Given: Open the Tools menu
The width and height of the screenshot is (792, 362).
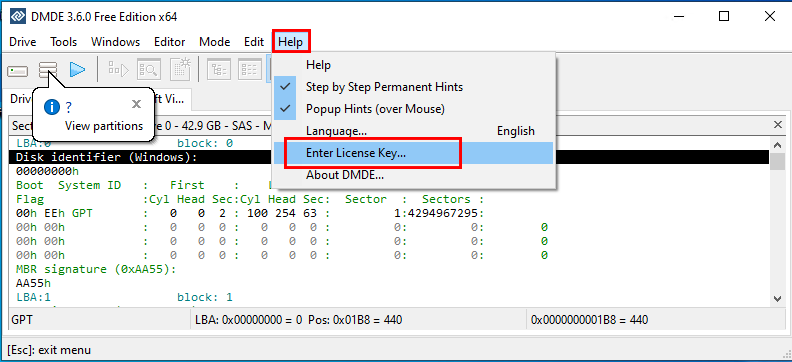Looking at the screenshot, I should pyautogui.click(x=64, y=42).
